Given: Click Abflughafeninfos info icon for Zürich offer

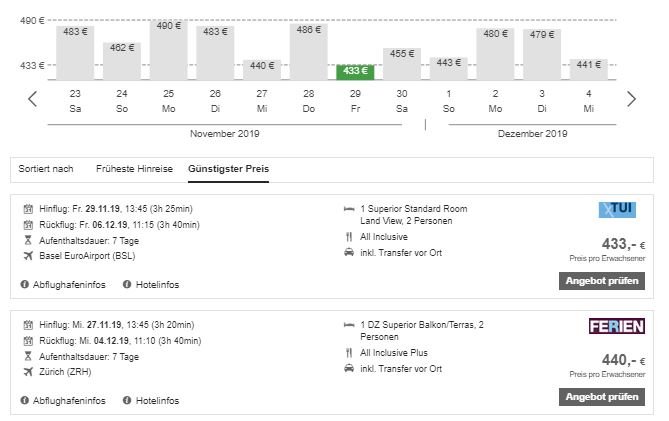Looking at the screenshot, I should click(x=25, y=401).
